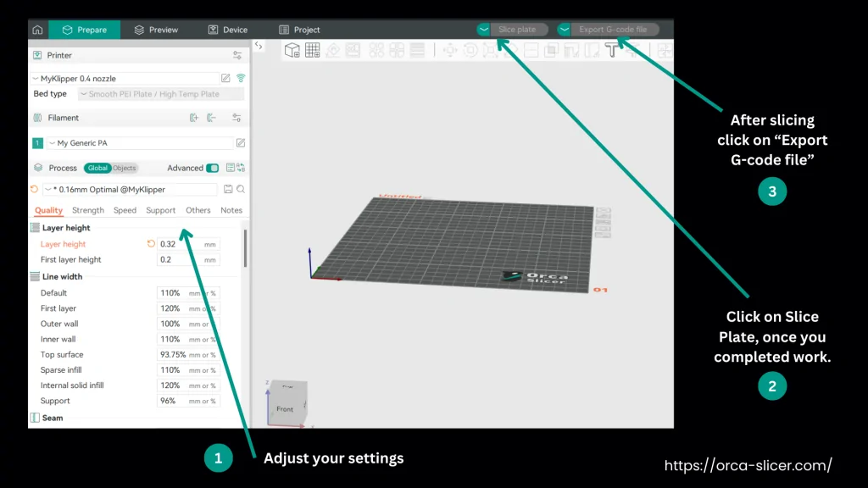Go to the Home screen icon

[37, 30]
